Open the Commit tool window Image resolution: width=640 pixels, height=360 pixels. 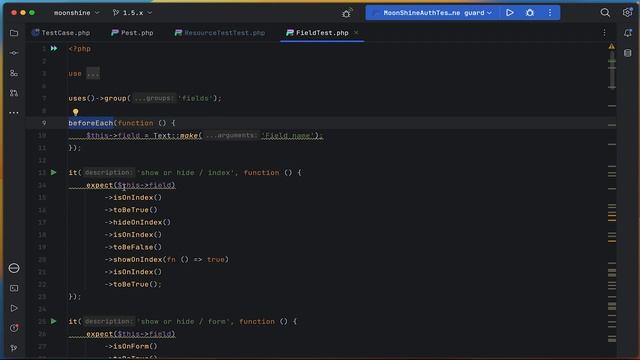pyautogui.click(x=14, y=53)
